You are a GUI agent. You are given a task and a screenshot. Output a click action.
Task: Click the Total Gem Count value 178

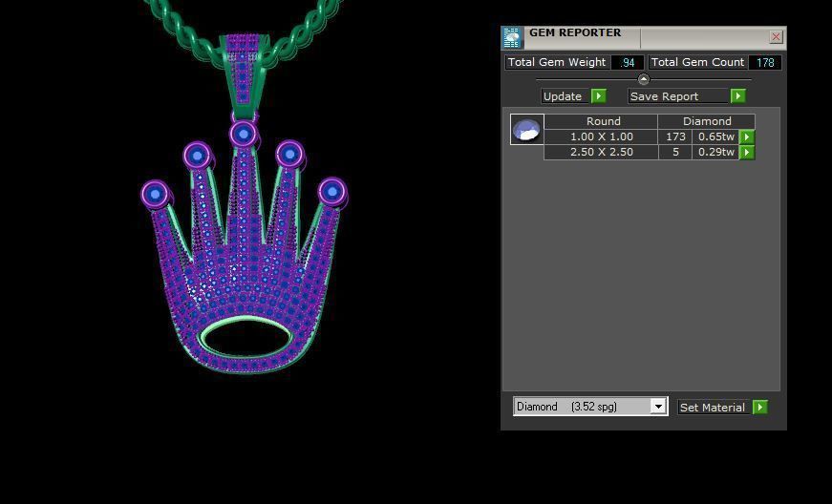[764, 63]
